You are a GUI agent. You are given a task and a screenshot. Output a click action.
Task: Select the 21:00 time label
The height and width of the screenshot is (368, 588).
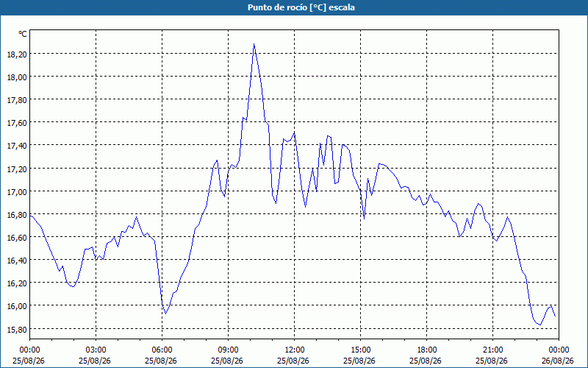point(492,350)
